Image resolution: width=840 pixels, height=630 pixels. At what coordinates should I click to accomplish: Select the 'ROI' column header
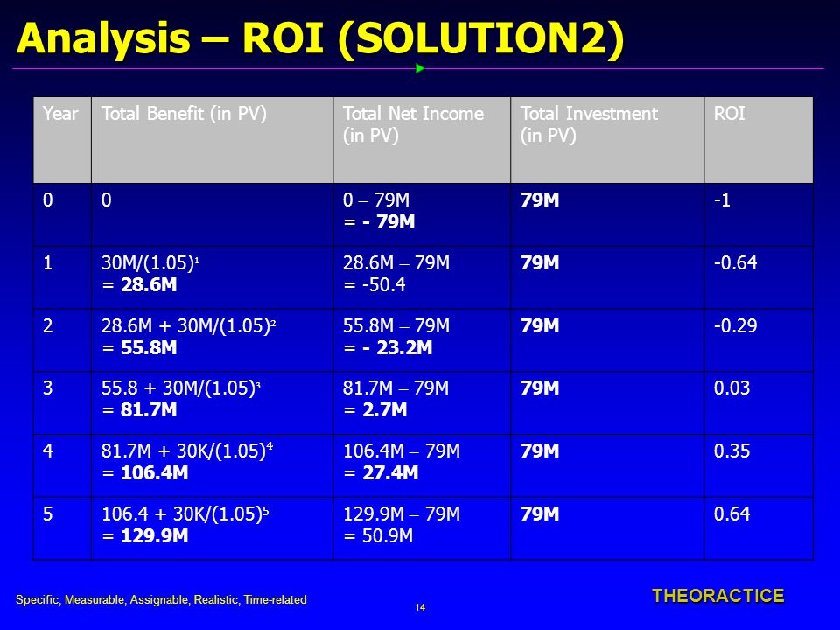point(759,140)
